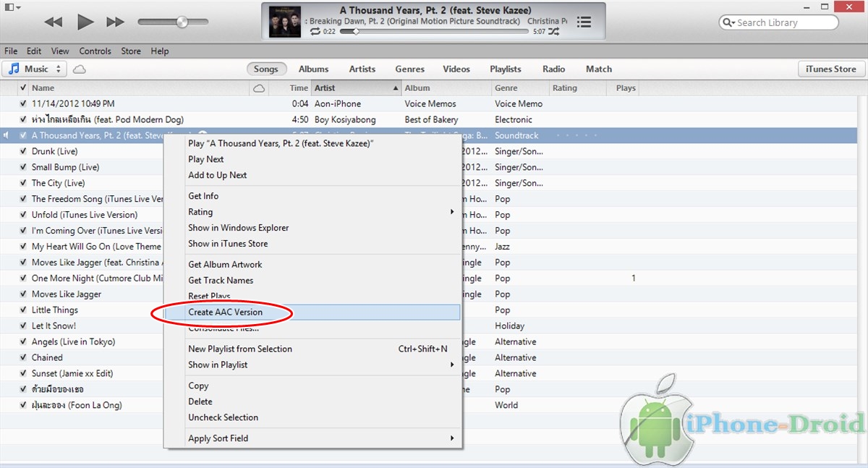
Task: Switch to the Genres tab
Action: 410,69
